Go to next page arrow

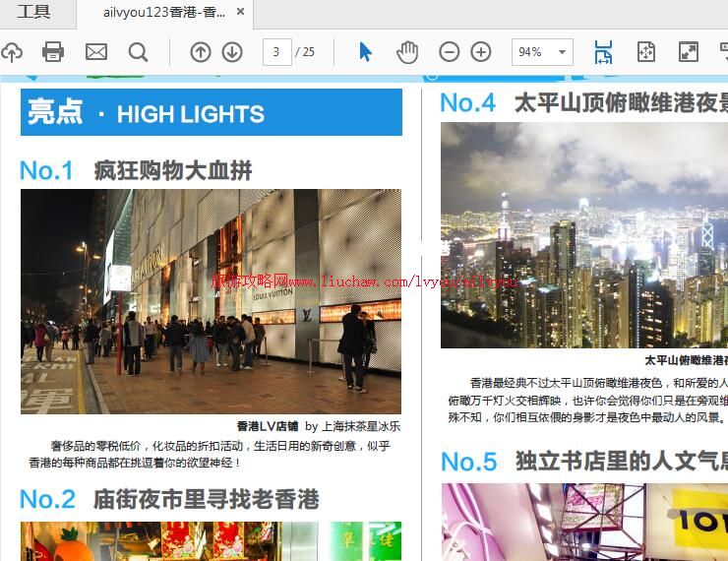click(x=232, y=52)
